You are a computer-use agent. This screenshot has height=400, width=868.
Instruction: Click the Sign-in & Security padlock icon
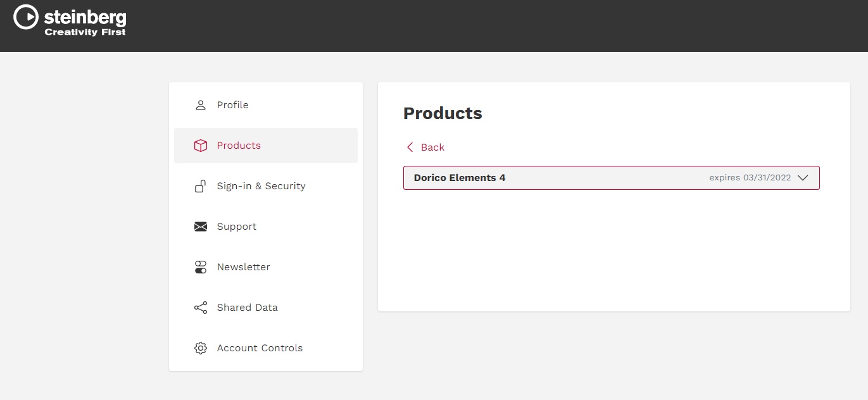(x=201, y=186)
